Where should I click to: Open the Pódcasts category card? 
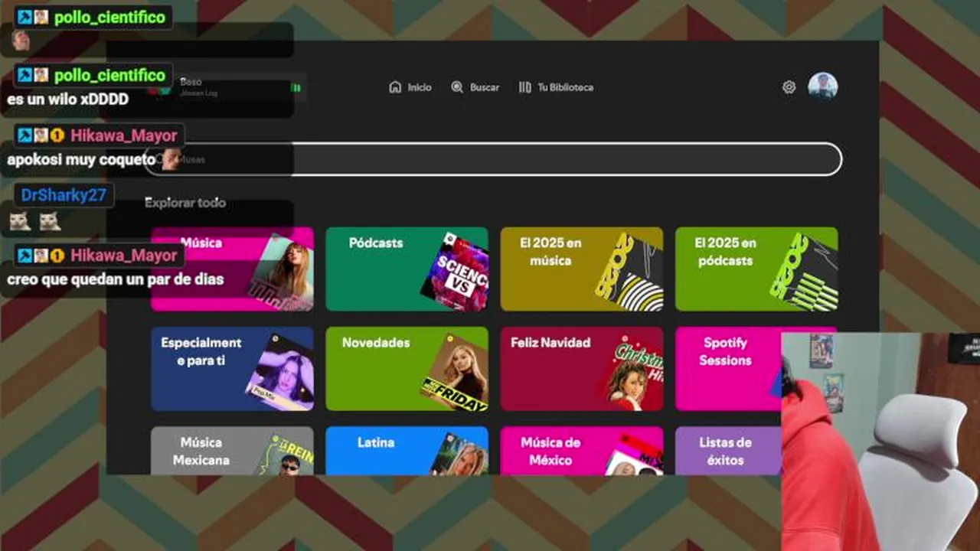407,269
